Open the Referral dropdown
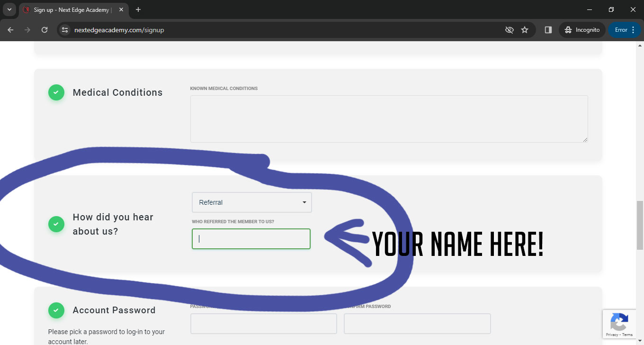 pyautogui.click(x=251, y=202)
